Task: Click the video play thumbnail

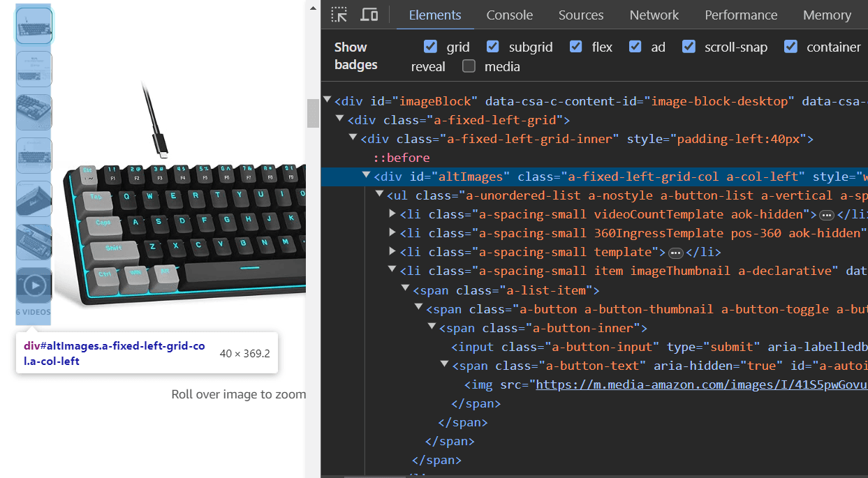Action: click(x=34, y=285)
